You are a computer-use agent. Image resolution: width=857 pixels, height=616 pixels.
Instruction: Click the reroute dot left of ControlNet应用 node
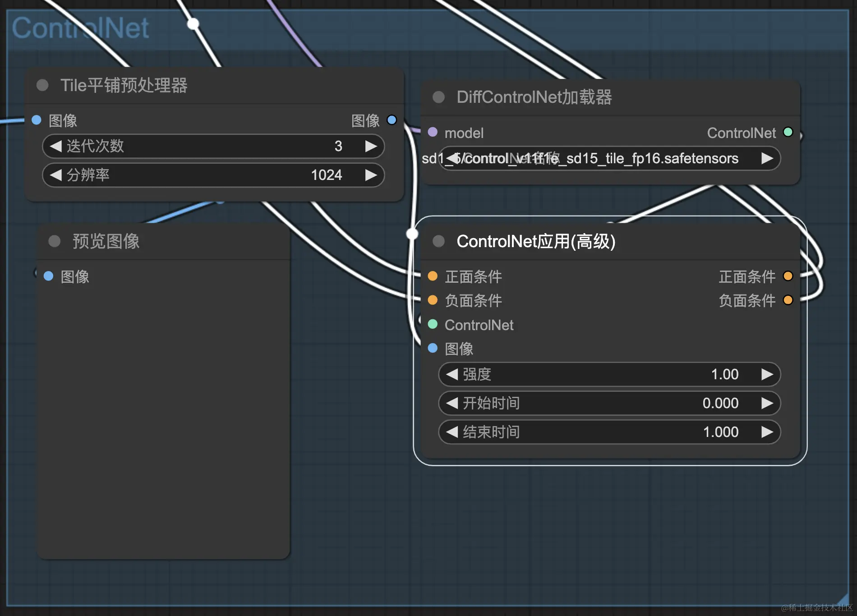tap(412, 234)
